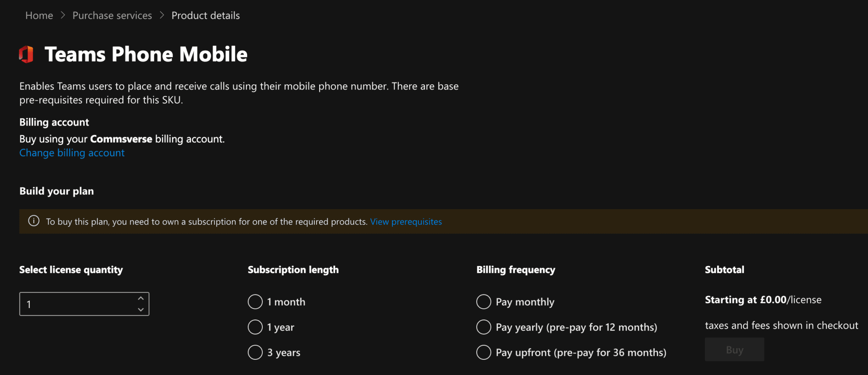
Task: Choose the 3 years subscription option
Action: click(x=255, y=352)
